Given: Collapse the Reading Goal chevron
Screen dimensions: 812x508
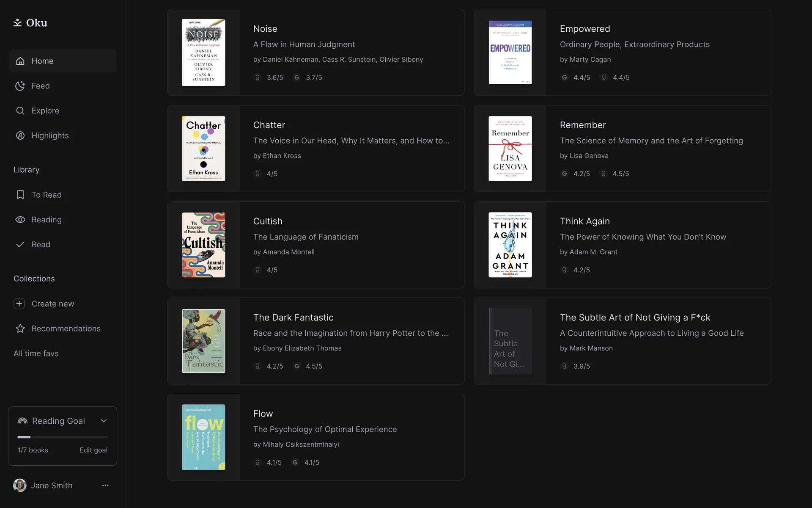Looking at the screenshot, I should (104, 421).
